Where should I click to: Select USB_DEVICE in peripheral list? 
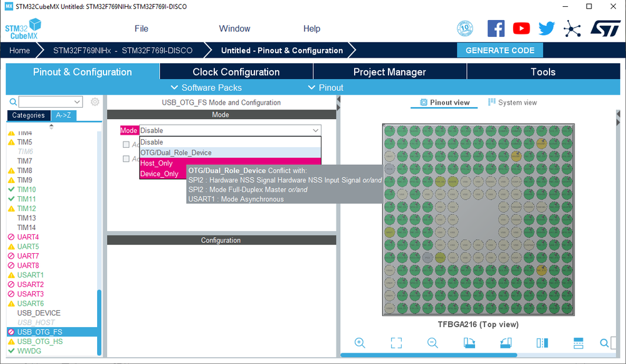tap(39, 313)
